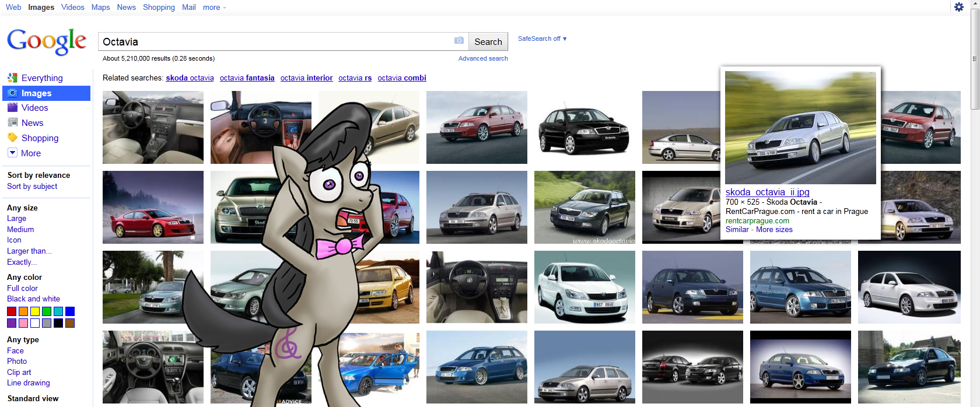Open News from the top bar
The image size is (980, 407).
click(126, 7)
